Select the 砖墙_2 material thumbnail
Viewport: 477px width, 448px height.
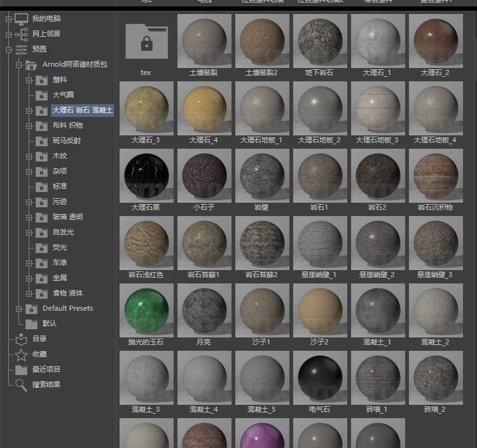pyautogui.click(x=436, y=378)
